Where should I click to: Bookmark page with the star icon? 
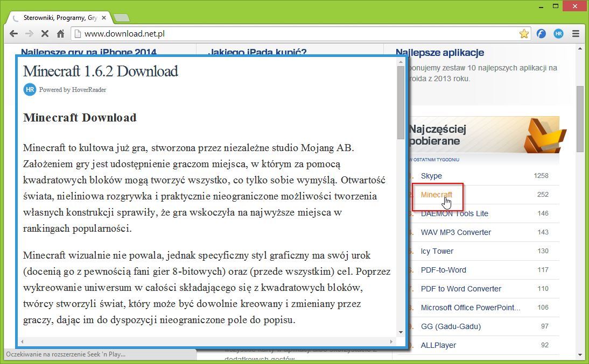click(x=524, y=34)
